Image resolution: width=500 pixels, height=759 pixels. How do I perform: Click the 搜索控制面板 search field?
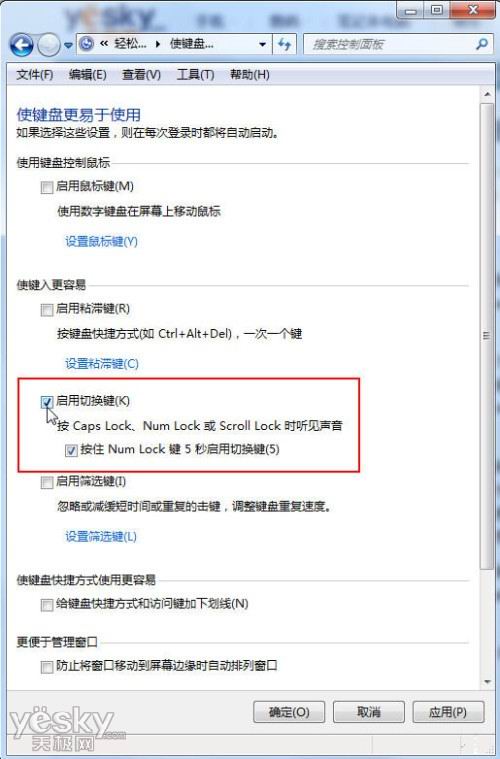(390, 45)
